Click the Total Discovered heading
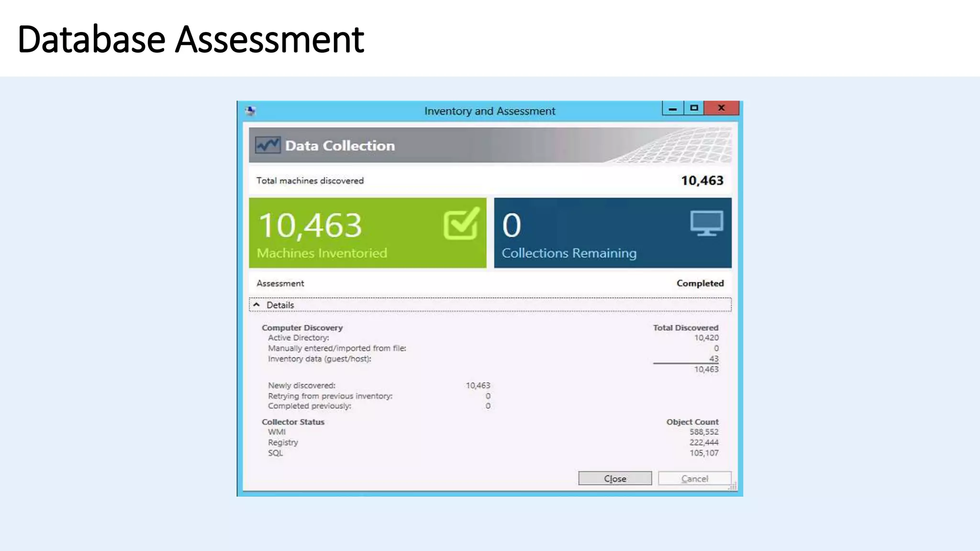 tap(686, 328)
